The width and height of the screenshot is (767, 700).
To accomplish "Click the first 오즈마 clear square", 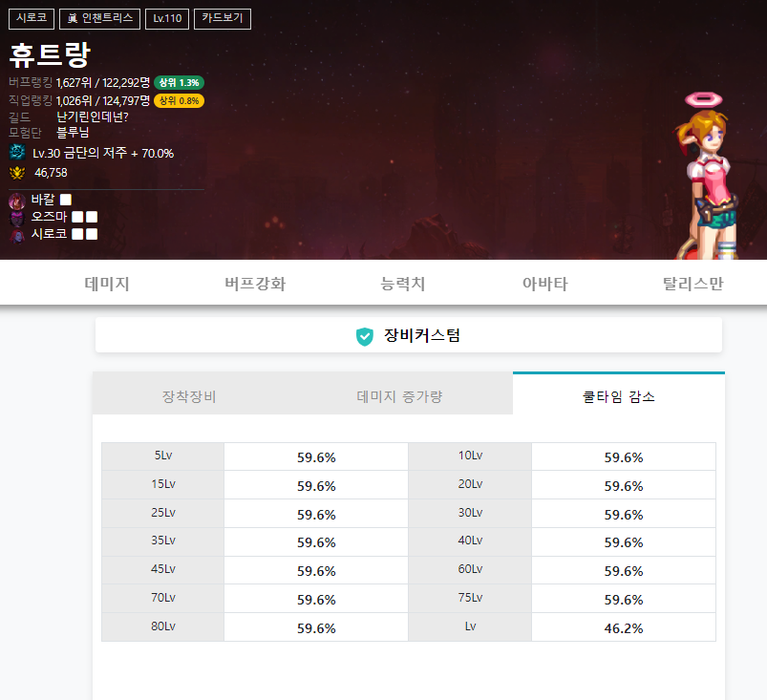I will point(77,217).
